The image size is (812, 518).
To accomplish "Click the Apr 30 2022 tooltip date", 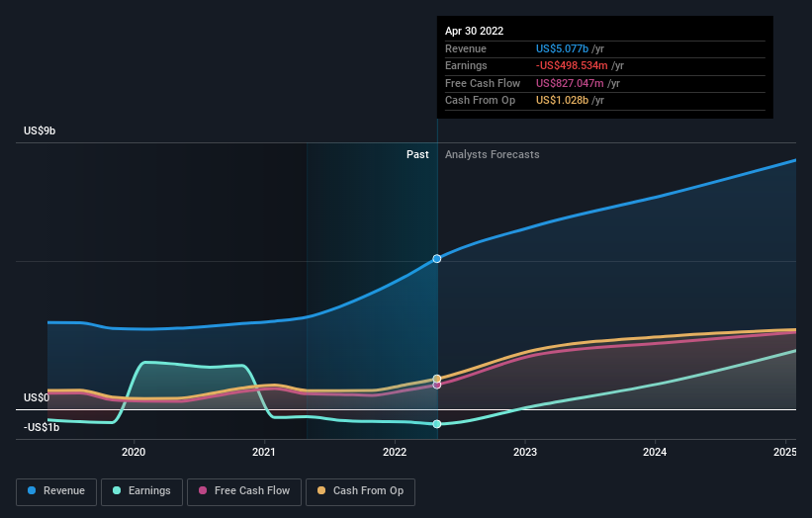I will [x=475, y=31].
